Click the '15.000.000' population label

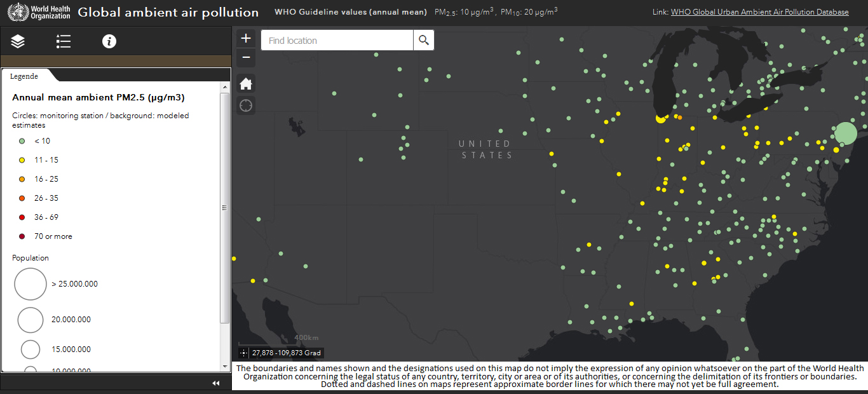[x=71, y=350]
